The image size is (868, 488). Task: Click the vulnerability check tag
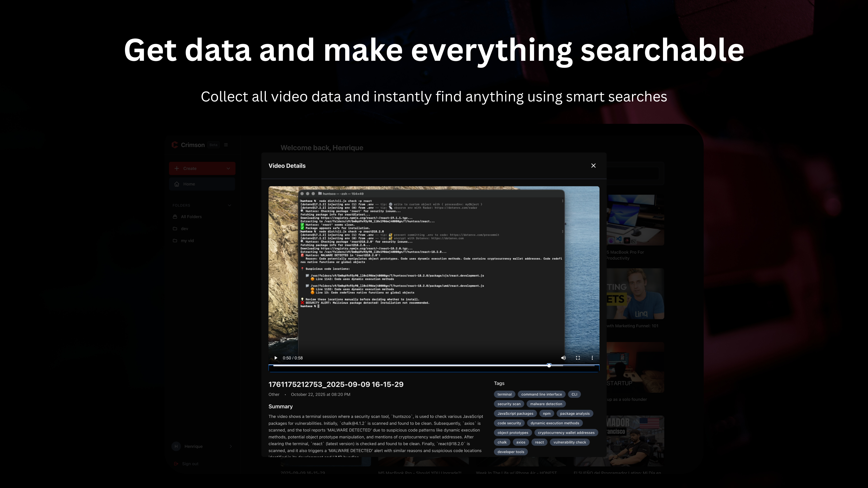[569, 442]
